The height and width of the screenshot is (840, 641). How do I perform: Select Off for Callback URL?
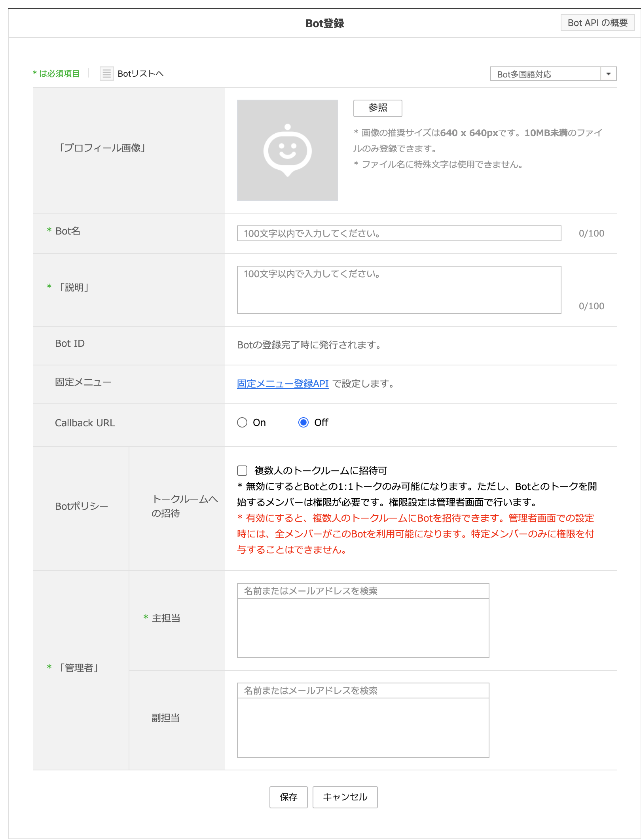pyautogui.click(x=303, y=423)
